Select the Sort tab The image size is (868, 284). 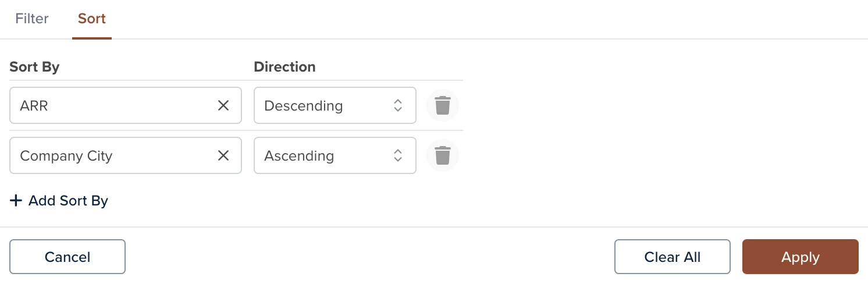[x=92, y=19]
